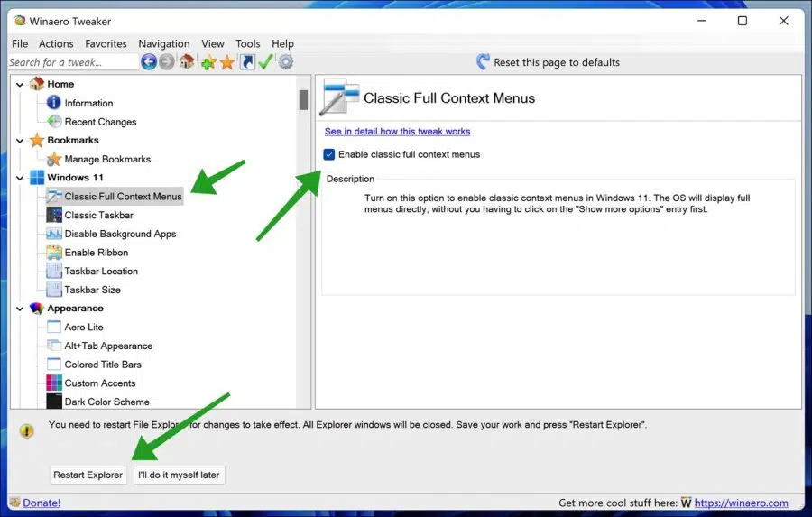Select the Recent Changes tree item
This screenshot has width=812, height=517.
pos(100,122)
